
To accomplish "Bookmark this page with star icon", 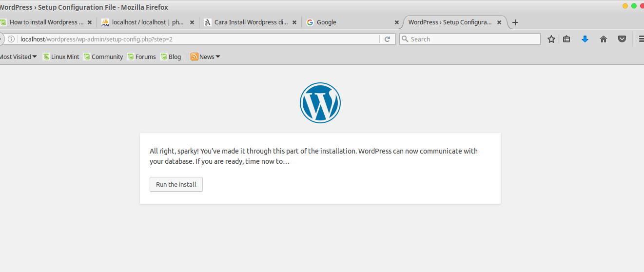I will tap(551, 39).
